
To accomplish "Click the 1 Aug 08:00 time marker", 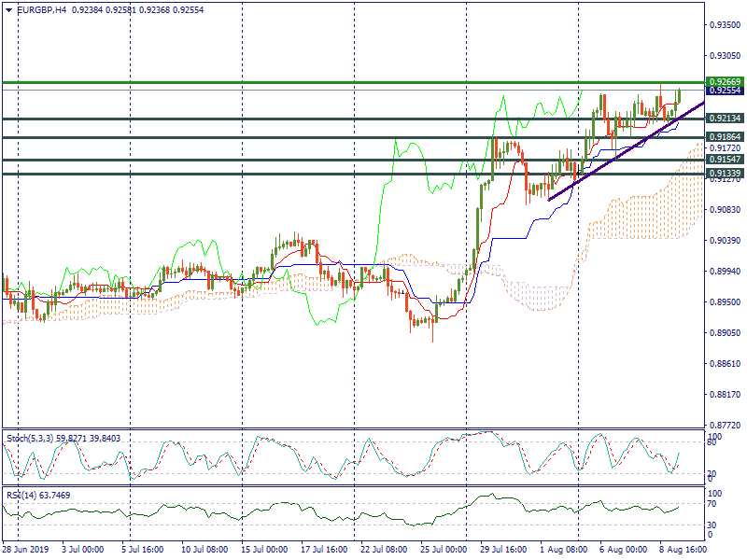I will click(563, 551).
